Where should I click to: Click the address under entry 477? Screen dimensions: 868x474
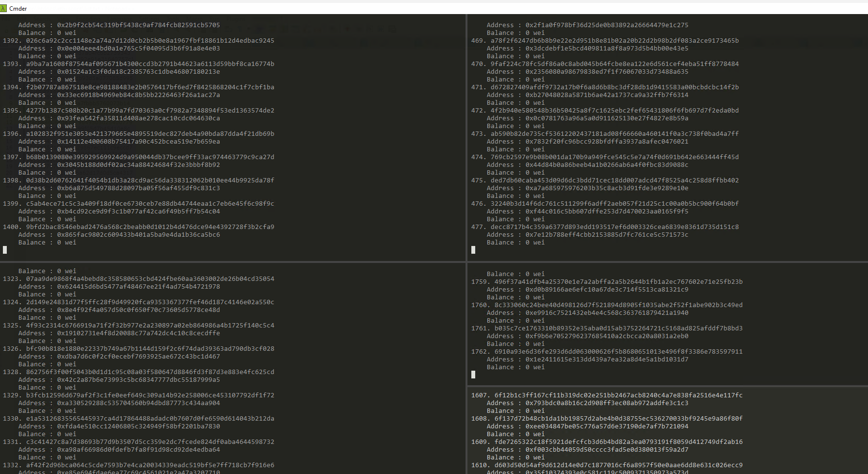coord(607,235)
